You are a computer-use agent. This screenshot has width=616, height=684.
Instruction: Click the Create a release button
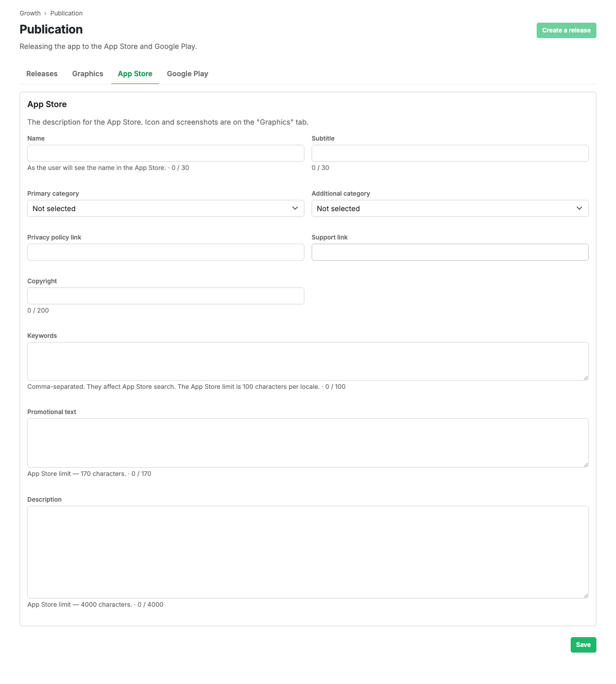[x=566, y=30]
